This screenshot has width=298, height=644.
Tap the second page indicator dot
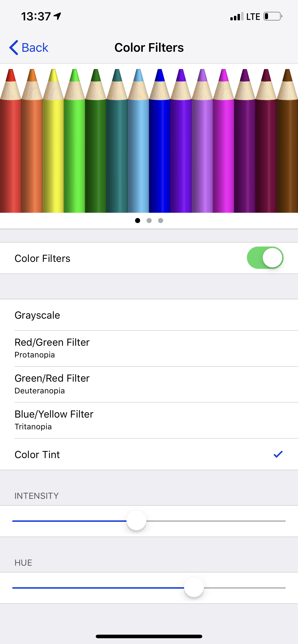[149, 220]
